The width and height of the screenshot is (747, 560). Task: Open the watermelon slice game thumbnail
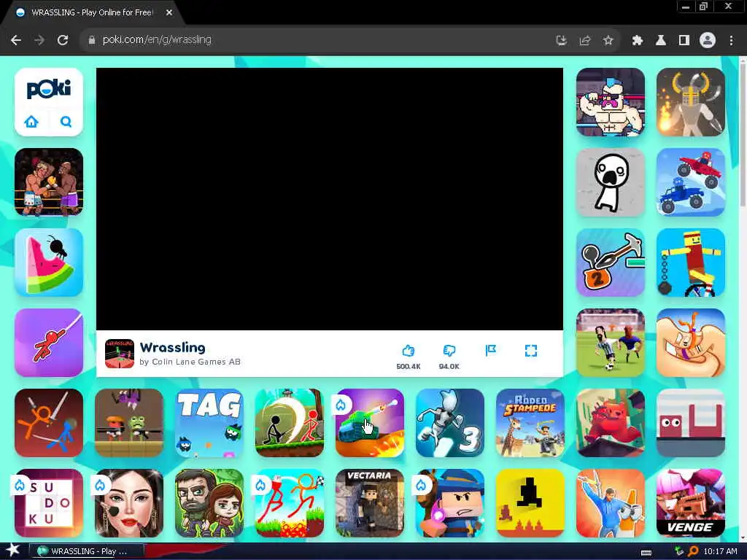coord(49,262)
